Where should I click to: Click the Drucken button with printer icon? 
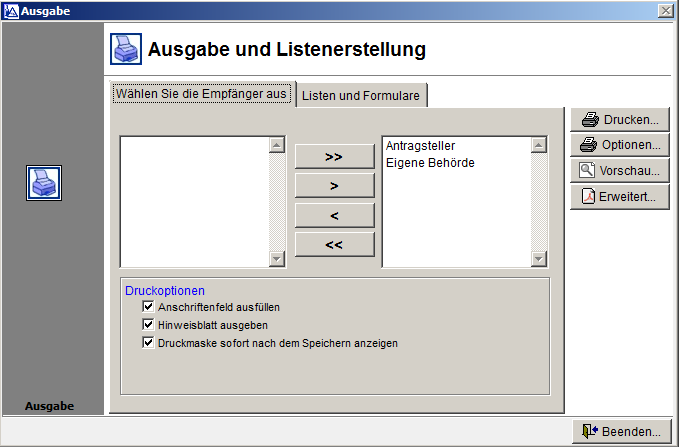620,120
